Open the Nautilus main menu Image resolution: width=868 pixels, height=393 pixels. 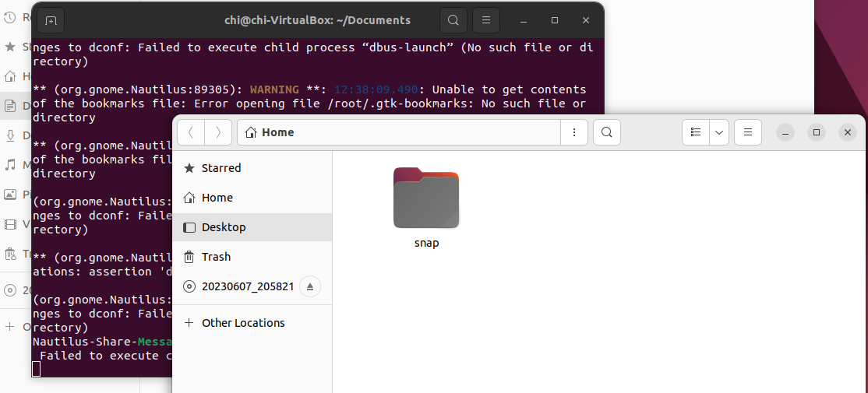[x=748, y=132]
